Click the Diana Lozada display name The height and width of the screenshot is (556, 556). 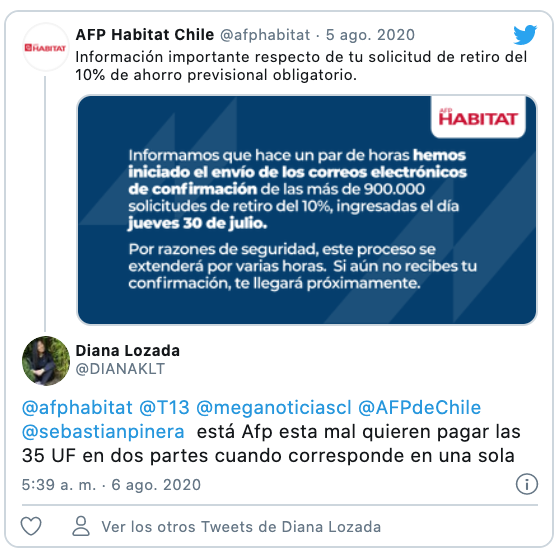point(128,351)
